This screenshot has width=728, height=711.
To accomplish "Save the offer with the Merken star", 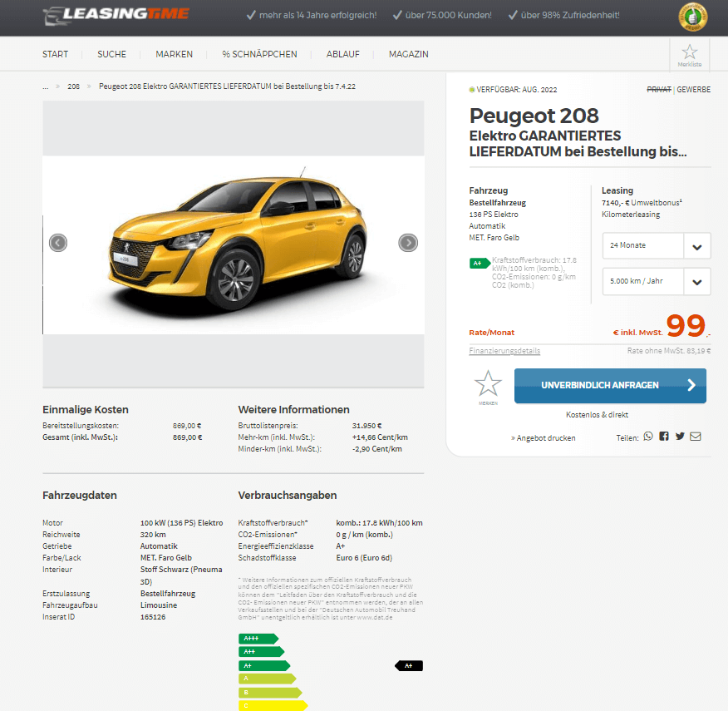I will (488, 388).
